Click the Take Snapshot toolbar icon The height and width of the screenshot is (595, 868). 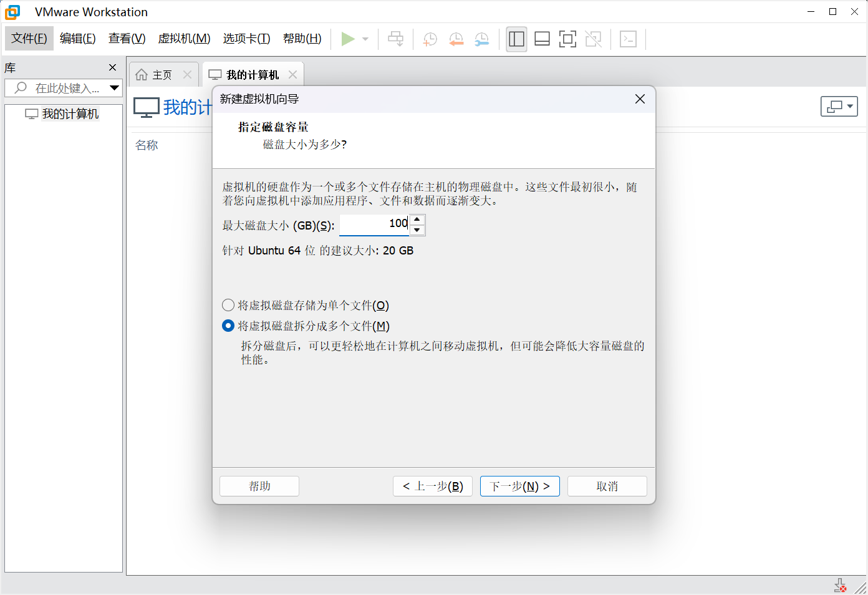tap(430, 39)
